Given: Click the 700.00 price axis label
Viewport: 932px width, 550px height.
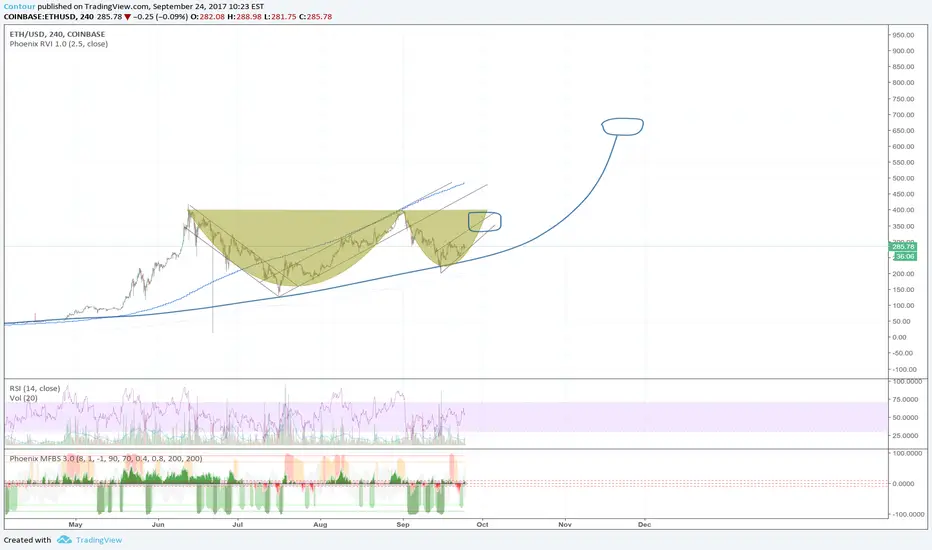Looking at the screenshot, I should [903, 115].
